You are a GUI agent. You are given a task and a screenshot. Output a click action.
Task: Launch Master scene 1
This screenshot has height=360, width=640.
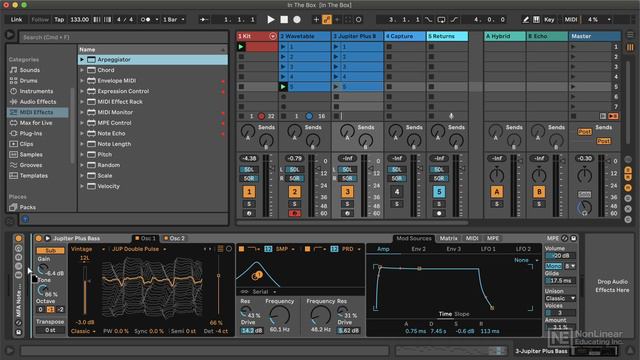click(573, 47)
